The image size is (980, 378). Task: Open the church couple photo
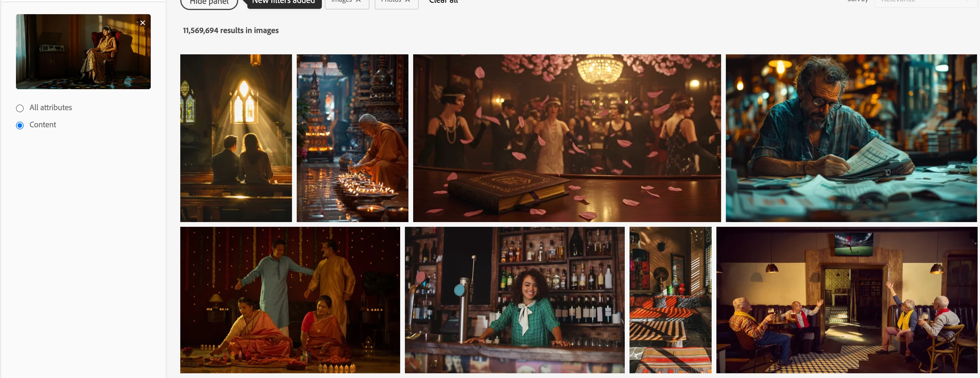[x=236, y=138]
